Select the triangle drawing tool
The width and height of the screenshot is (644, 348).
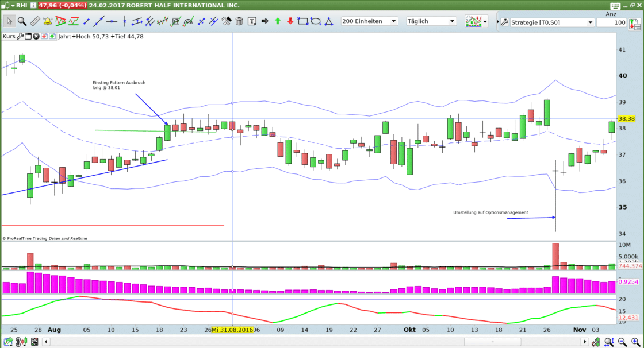click(328, 21)
